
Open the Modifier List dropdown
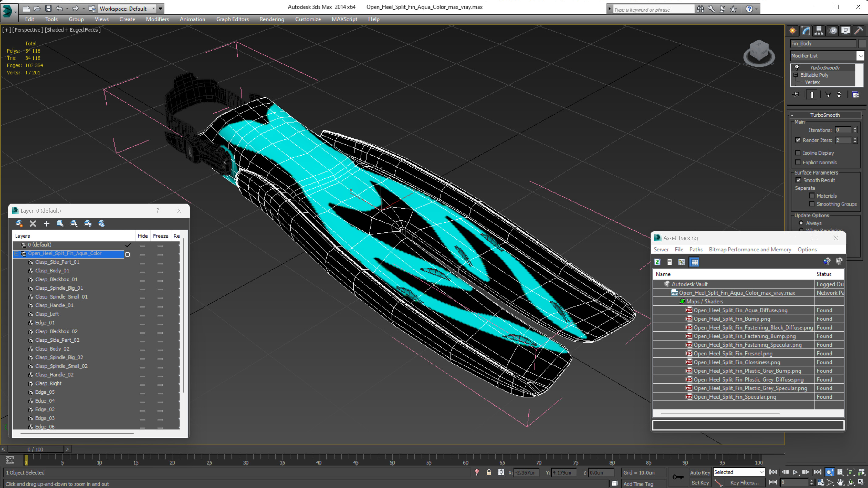click(x=861, y=56)
